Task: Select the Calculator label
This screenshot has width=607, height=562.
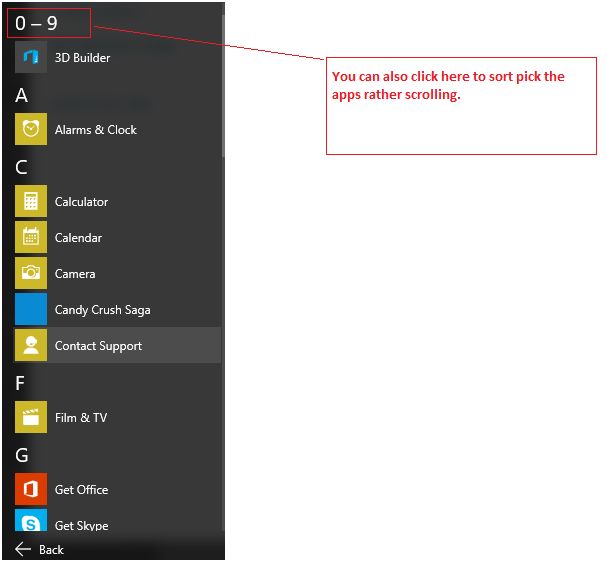Action: tap(81, 202)
